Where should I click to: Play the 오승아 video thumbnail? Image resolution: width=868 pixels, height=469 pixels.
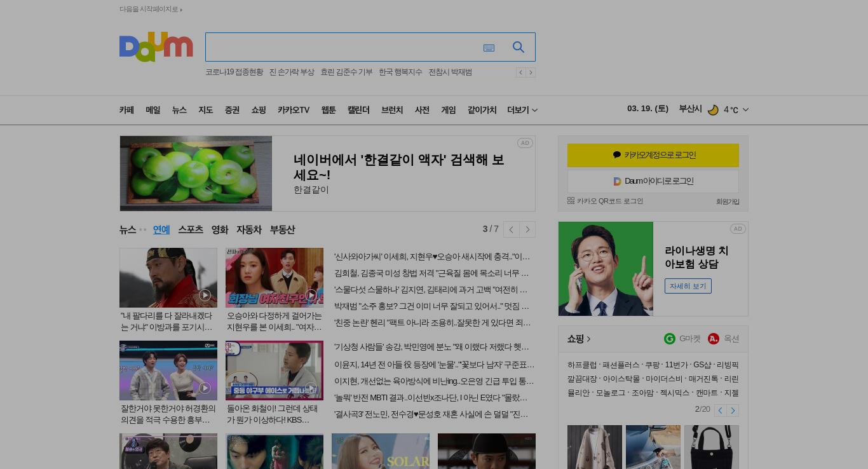click(x=275, y=278)
